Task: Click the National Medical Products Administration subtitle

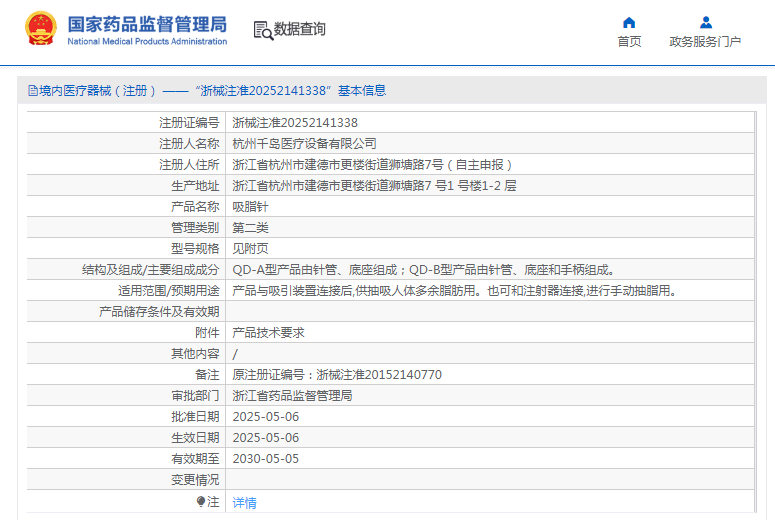Action: 147,42
